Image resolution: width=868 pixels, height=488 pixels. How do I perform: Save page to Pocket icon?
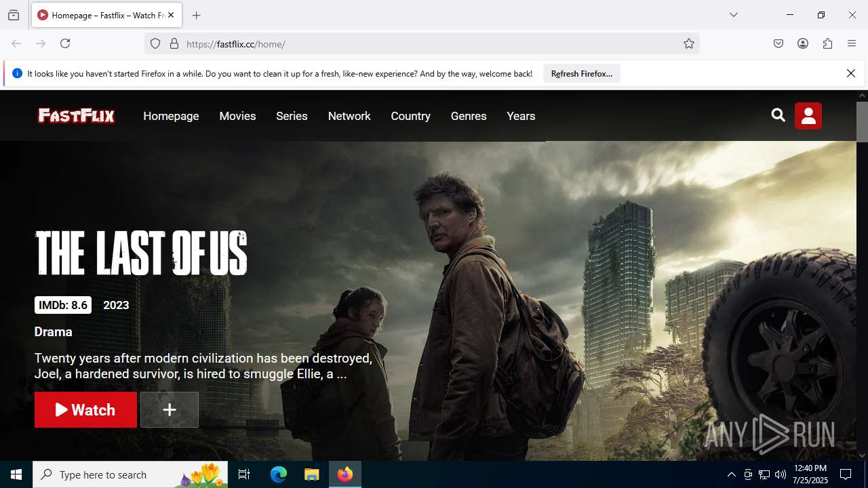click(x=778, y=43)
